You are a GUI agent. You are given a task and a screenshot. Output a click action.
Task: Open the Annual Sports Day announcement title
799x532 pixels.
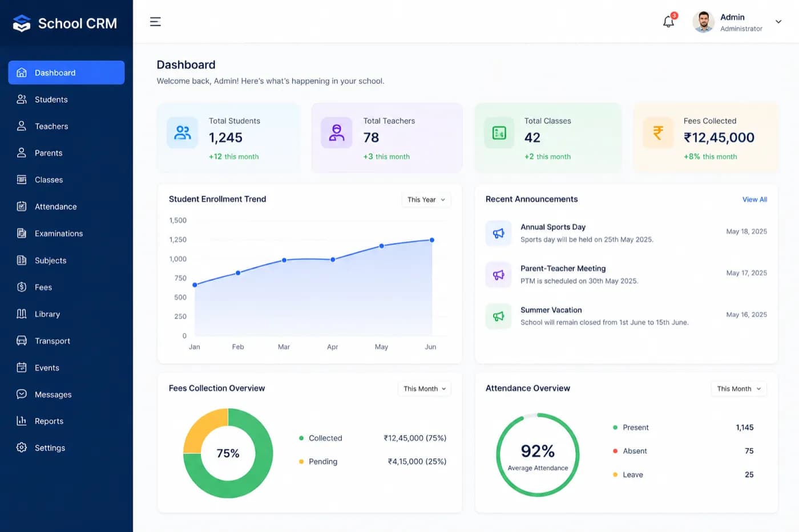tap(553, 227)
